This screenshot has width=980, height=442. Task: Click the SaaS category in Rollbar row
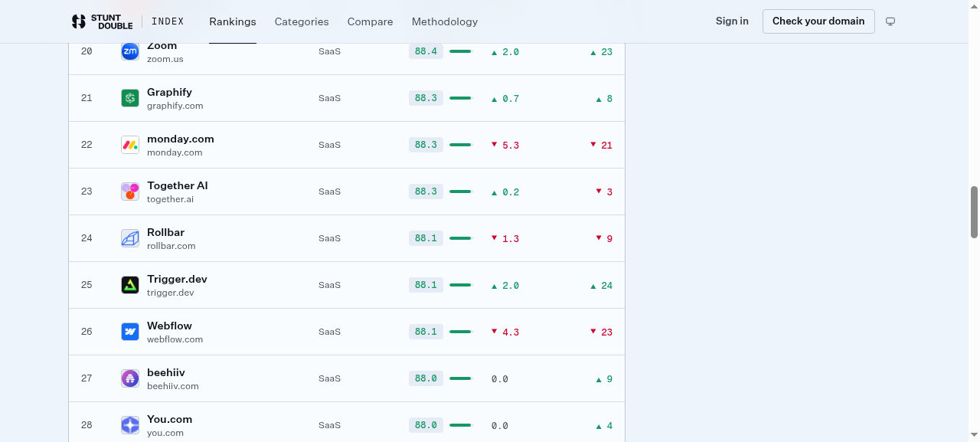pyautogui.click(x=329, y=238)
